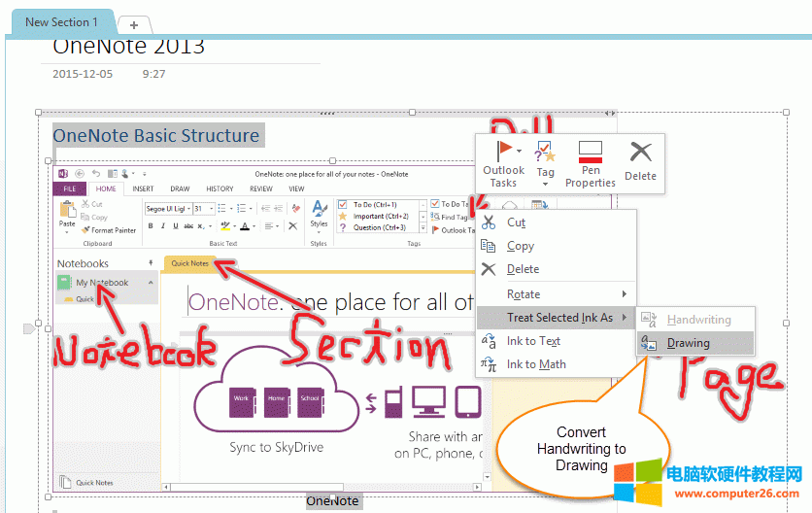
Task: Click the OneNote 2013 page title
Action: point(128,47)
